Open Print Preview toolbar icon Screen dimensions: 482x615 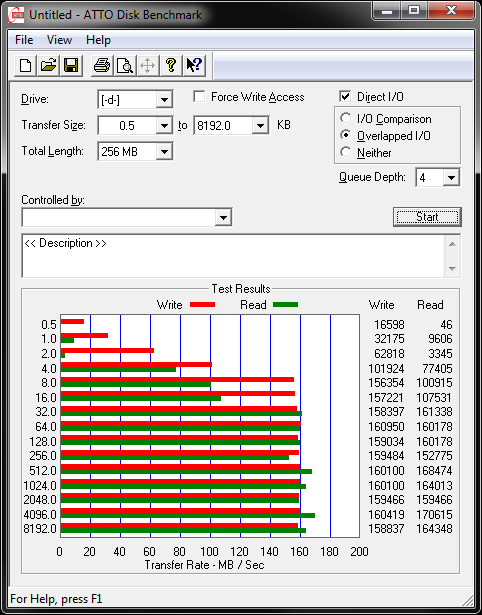[x=125, y=65]
